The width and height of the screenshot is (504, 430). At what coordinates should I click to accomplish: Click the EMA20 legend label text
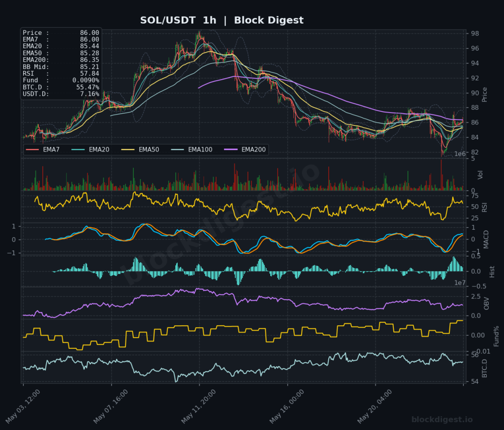pyautogui.click(x=99, y=150)
